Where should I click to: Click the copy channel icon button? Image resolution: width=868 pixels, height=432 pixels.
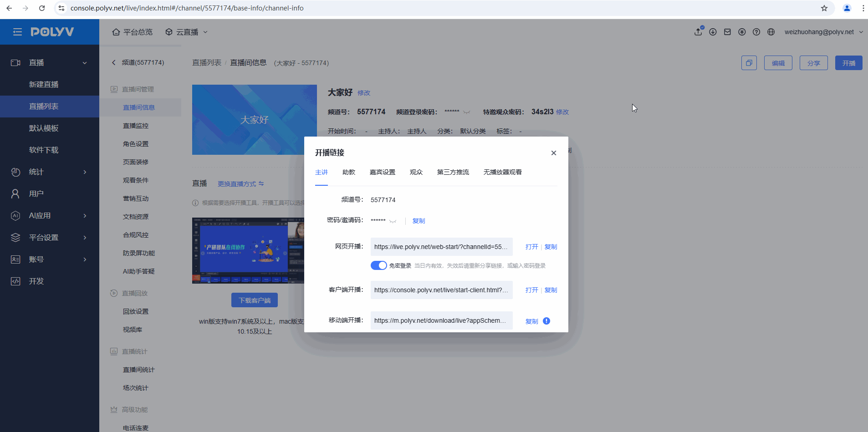(x=749, y=63)
